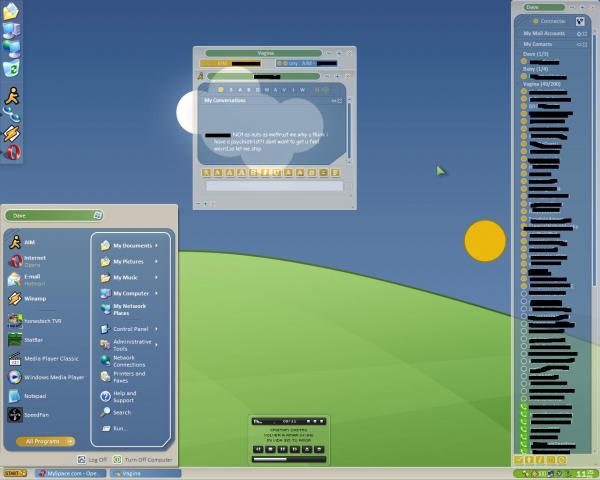The image size is (600, 480).
Task: Collapse the Dave (1/3) contact group
Action: point(536,54)
